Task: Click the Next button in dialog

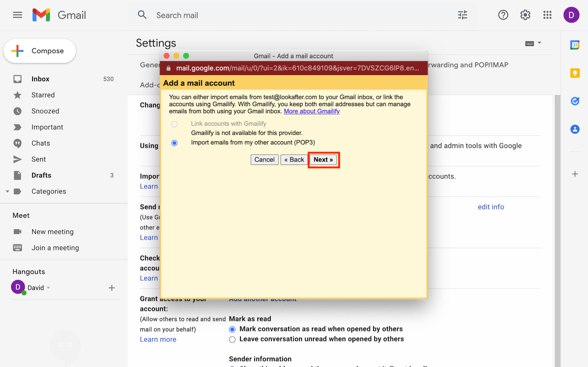Action: pos(323,160)
